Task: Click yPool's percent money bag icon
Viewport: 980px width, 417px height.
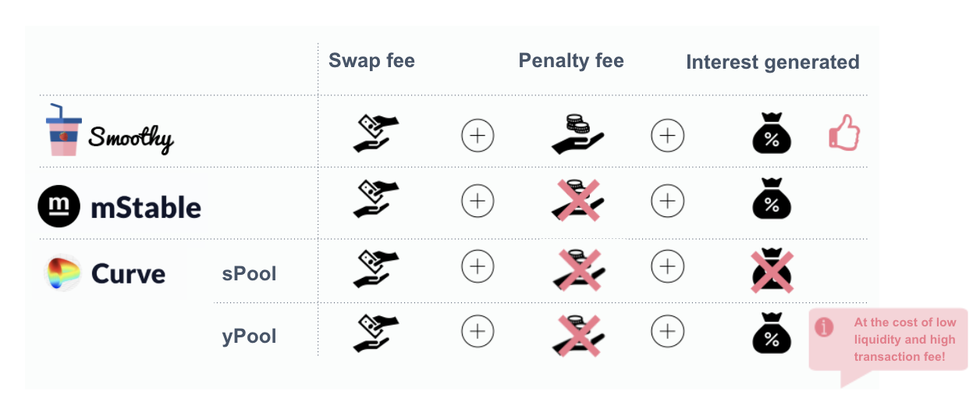Action: tap(772, 333)
